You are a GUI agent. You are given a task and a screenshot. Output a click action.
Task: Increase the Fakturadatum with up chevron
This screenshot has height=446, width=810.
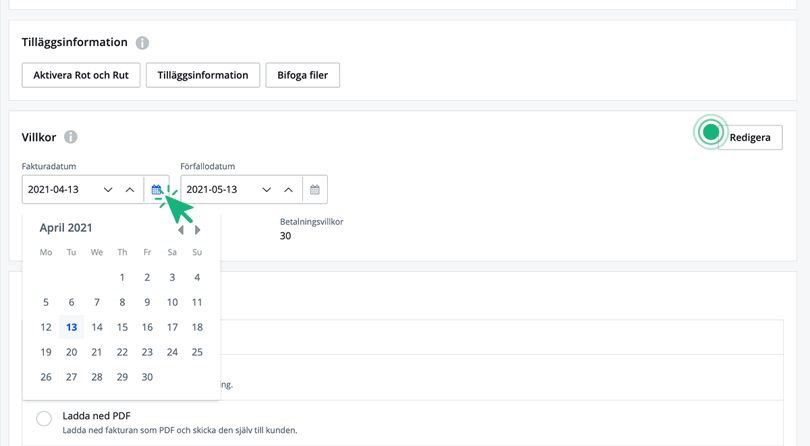[x=130, y=190]
